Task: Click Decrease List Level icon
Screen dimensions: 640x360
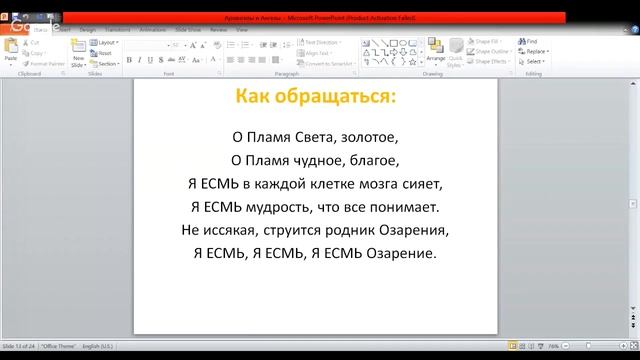Action: click(263, 45)
